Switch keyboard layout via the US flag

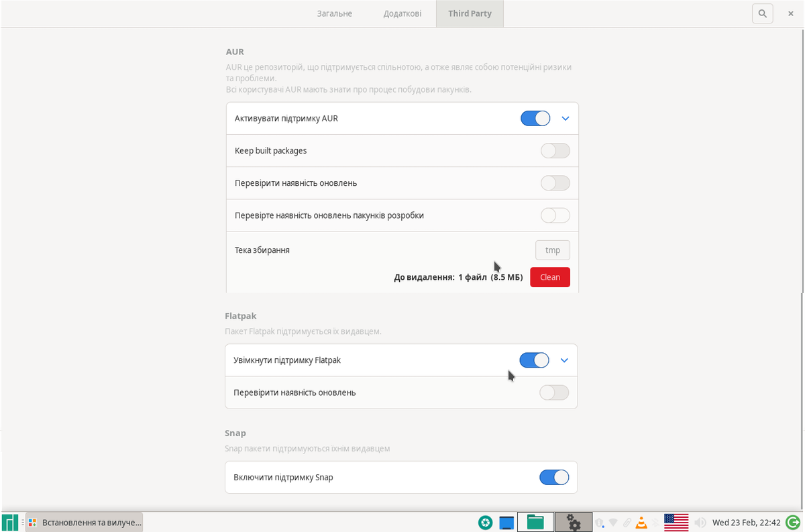[x=676, y=522]
